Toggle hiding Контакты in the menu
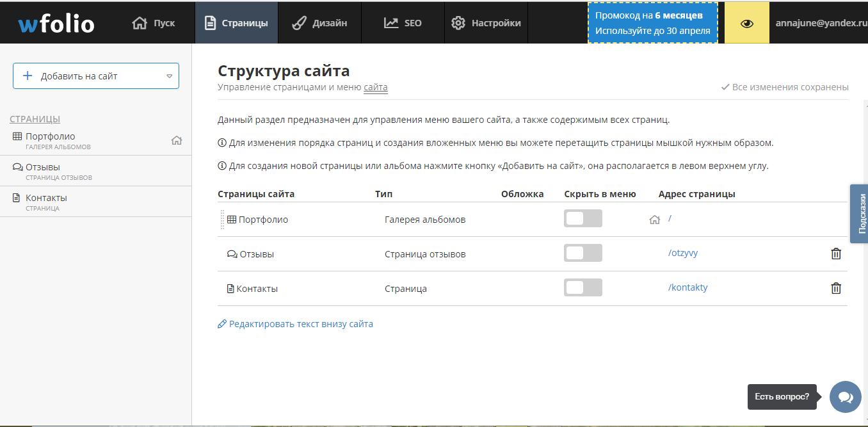This screenshot has width=868, height=427. (583, 287)
